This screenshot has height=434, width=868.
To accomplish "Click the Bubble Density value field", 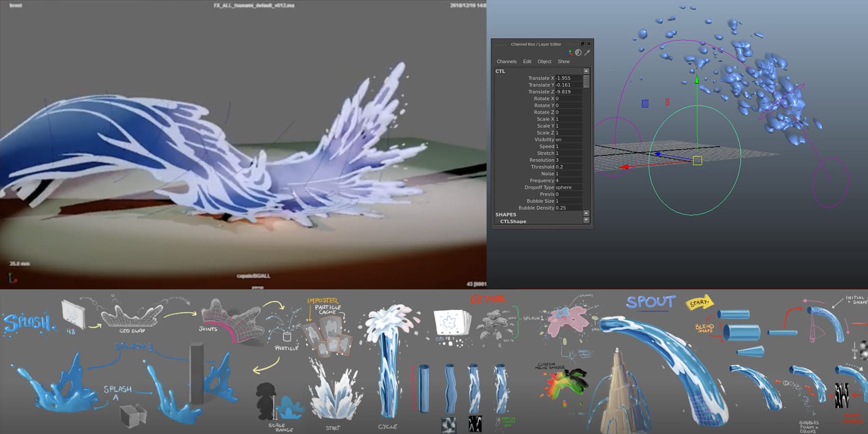I will [569, 208].
